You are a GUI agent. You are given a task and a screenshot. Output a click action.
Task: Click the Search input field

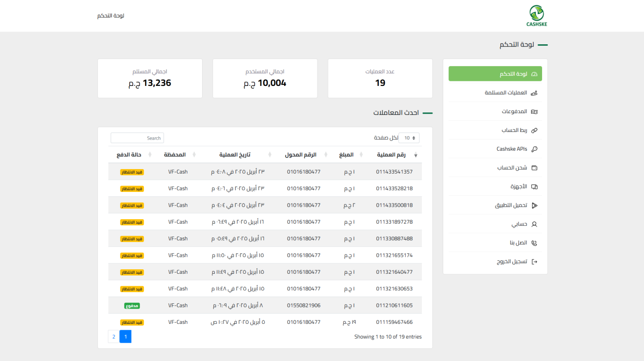pos(137,138)
